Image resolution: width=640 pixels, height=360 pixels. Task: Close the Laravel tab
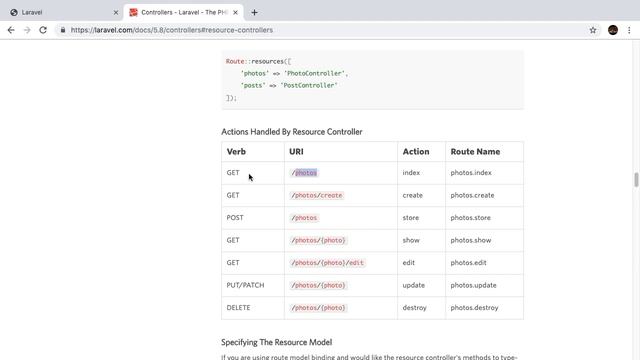pyautogui.click(x=116, y=13)
